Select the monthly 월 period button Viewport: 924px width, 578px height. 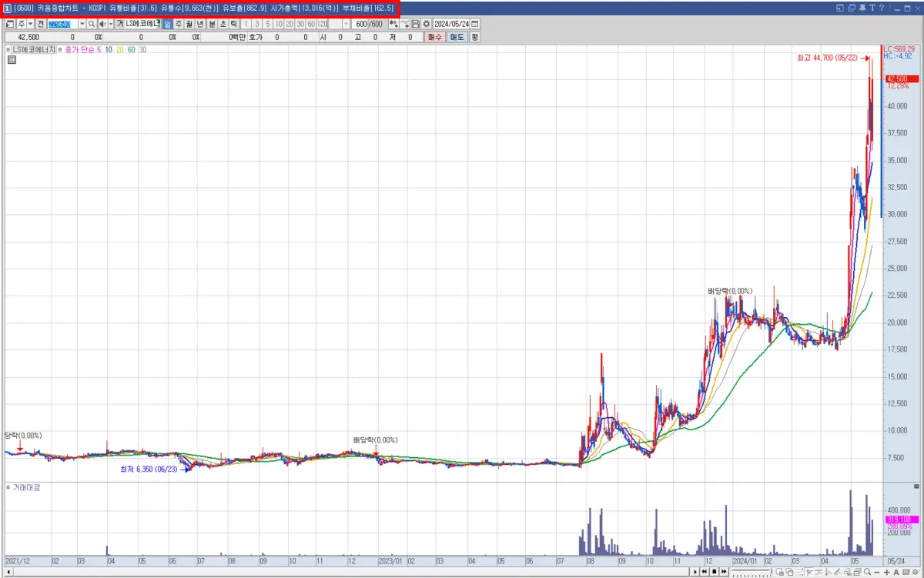tap(189, 24)
